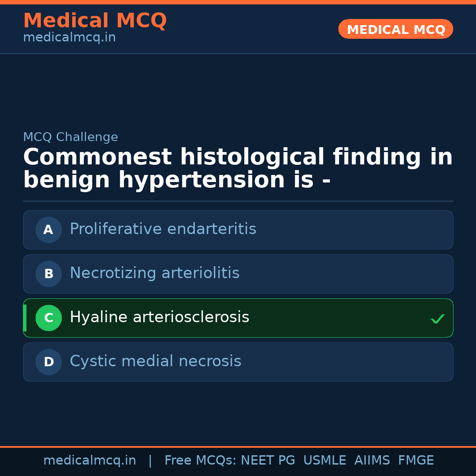476x476 pixels.
Task: Click the letter A circle badge
Action: [48, 230]
